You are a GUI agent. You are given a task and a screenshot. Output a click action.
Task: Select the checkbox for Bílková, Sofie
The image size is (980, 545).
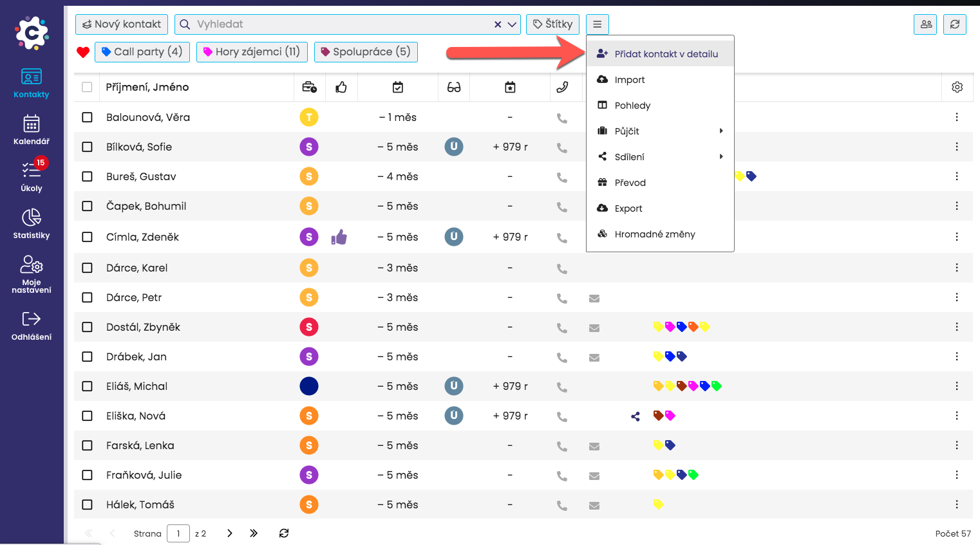click(x=88, y=147)
